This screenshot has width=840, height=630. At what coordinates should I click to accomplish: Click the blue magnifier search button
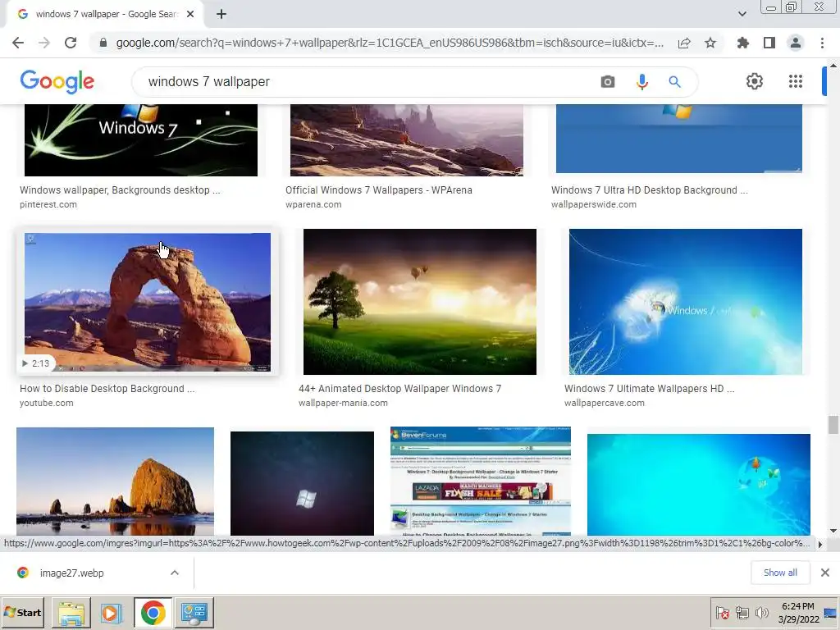(674, 81)
